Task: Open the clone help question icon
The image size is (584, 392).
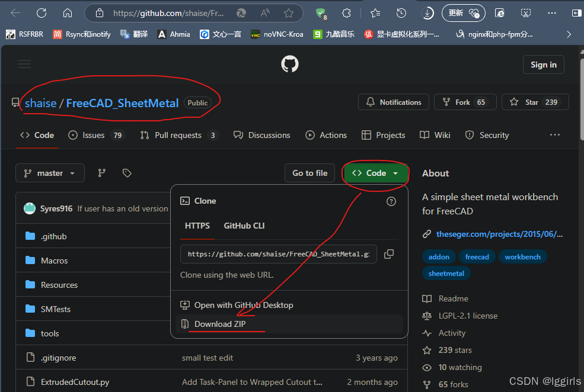Action: 391,201
